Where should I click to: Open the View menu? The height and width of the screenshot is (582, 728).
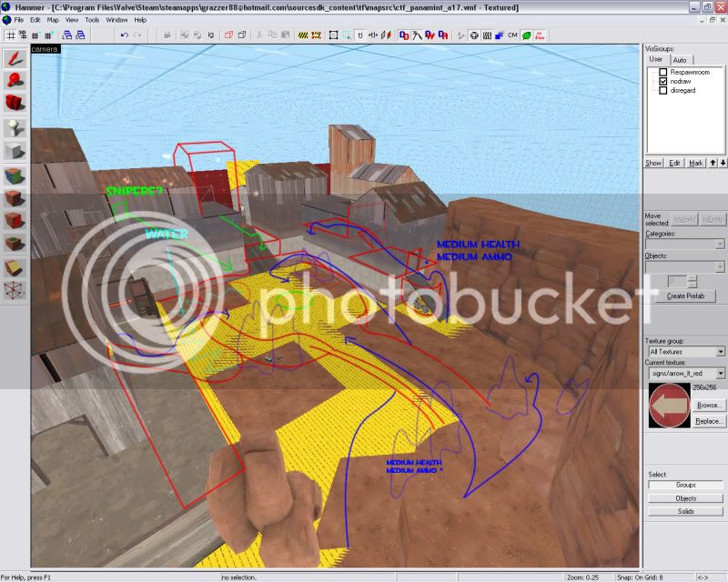click(x=72, y=20)
